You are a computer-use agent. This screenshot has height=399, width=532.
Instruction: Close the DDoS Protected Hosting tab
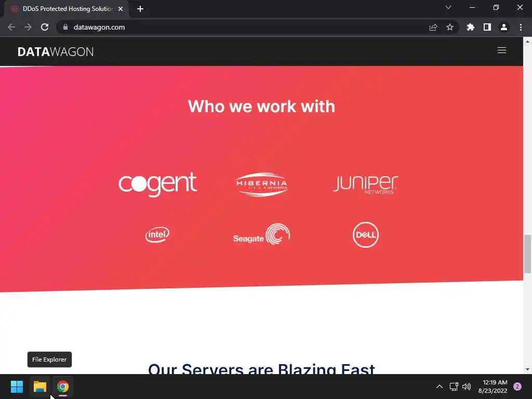point(121,9)
